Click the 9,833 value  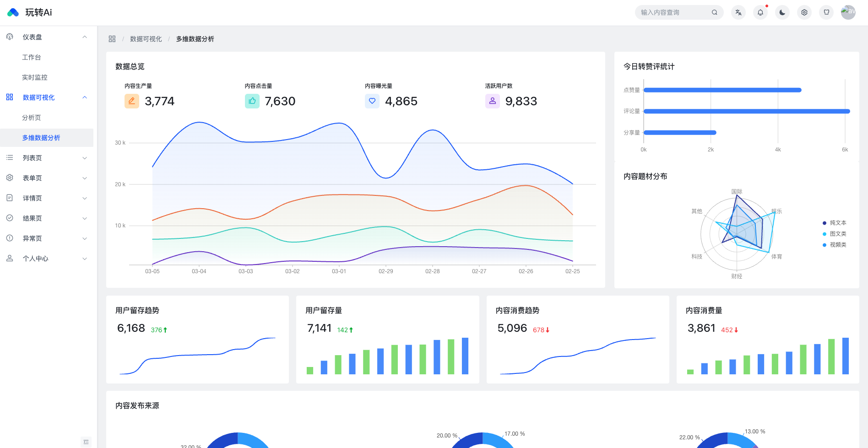521,101
